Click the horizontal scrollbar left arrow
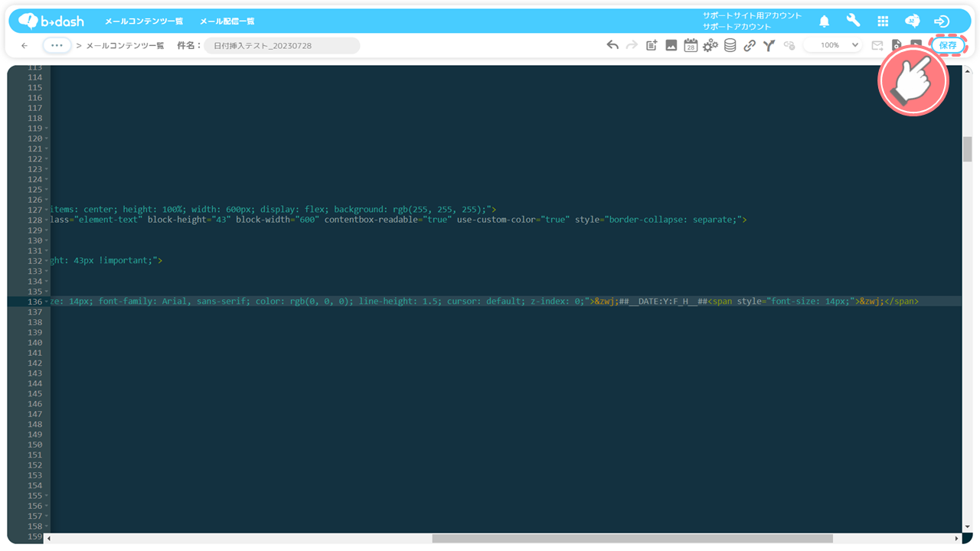Viewport: 980px width, 551px height. (x=49, y=539)
